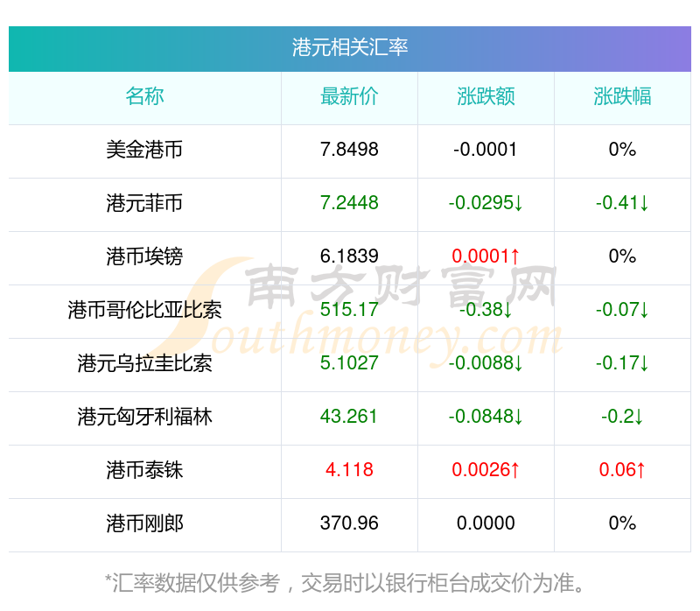The width and height of the screenshot is (700, 611).
Task: Select the 最新价 column header
Action: (x=349, y=96)
